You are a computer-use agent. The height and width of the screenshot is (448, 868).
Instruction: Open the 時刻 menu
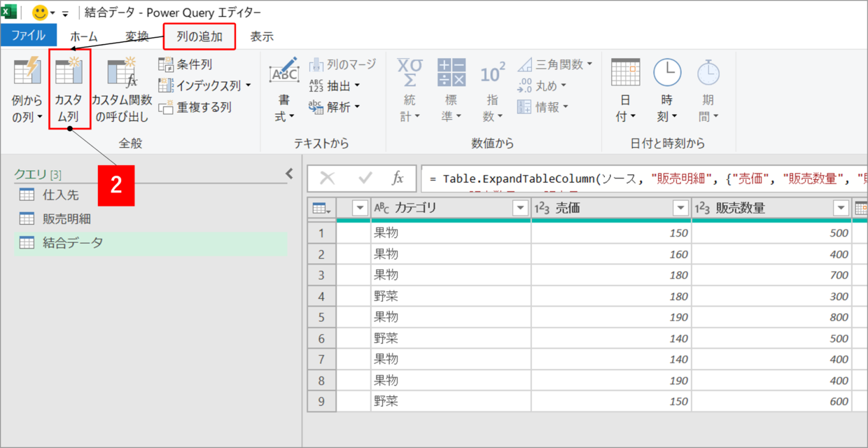click(667, 91)
